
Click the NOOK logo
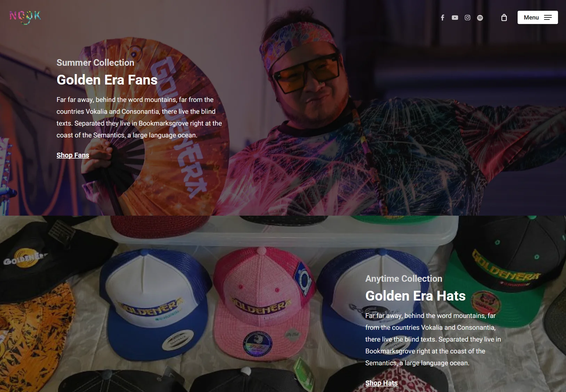click(x=25, y=17)
